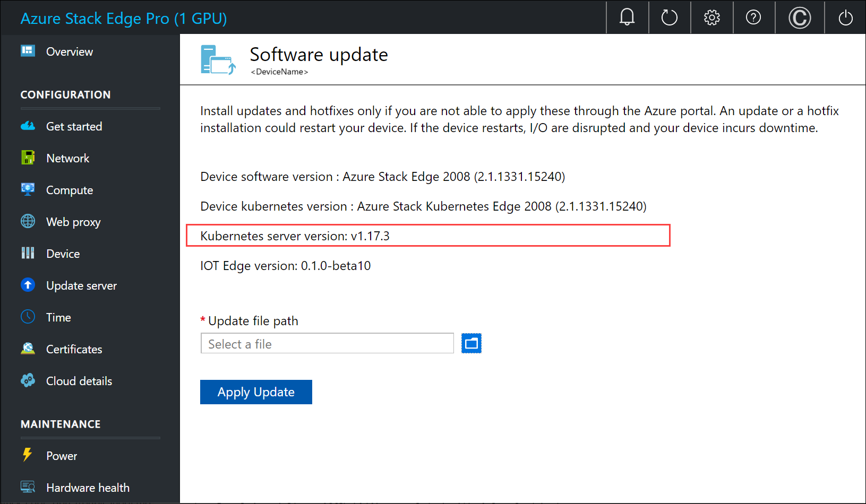Click the refresh icon in the top bar
Image resolution: width=866 pixels, height=504 pixels.
click(669, 17)
